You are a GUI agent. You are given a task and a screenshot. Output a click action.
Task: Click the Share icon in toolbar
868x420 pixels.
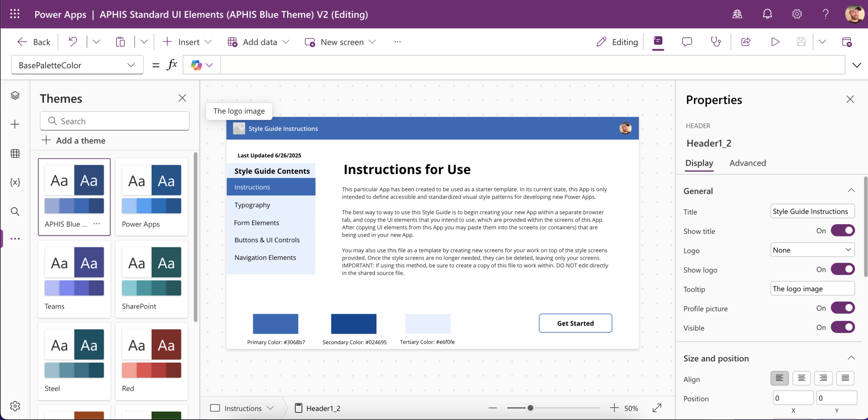coord(746,42)
